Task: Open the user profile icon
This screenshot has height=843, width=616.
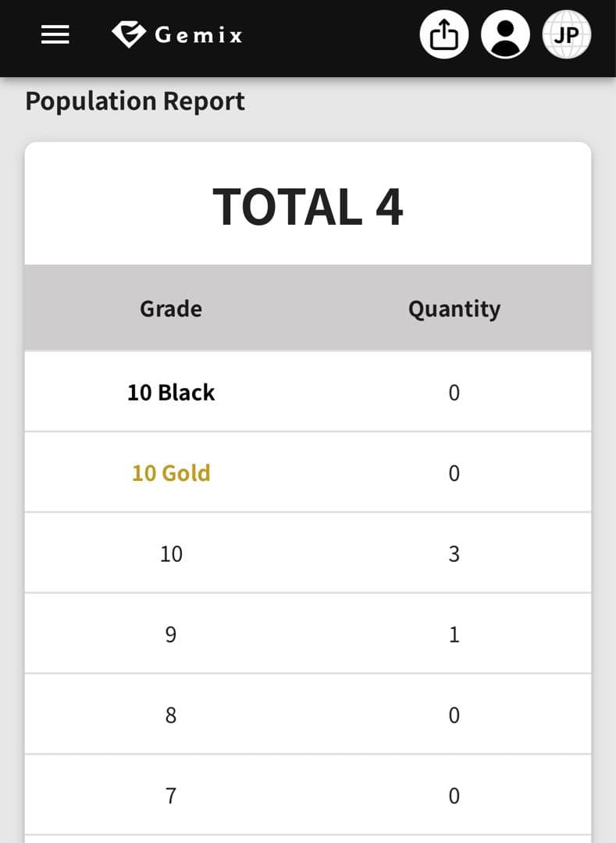Action: pos(505,35)
